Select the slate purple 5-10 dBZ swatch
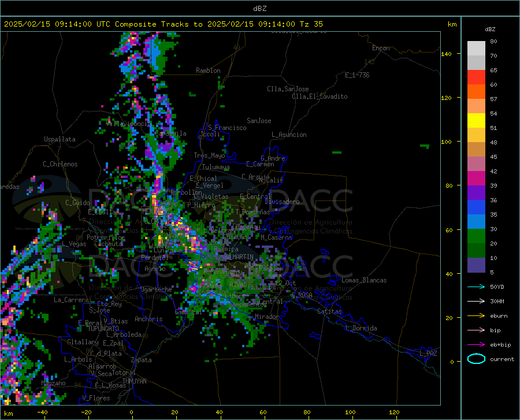The height and width of the screenshot is (420, 520). [476, 265]
